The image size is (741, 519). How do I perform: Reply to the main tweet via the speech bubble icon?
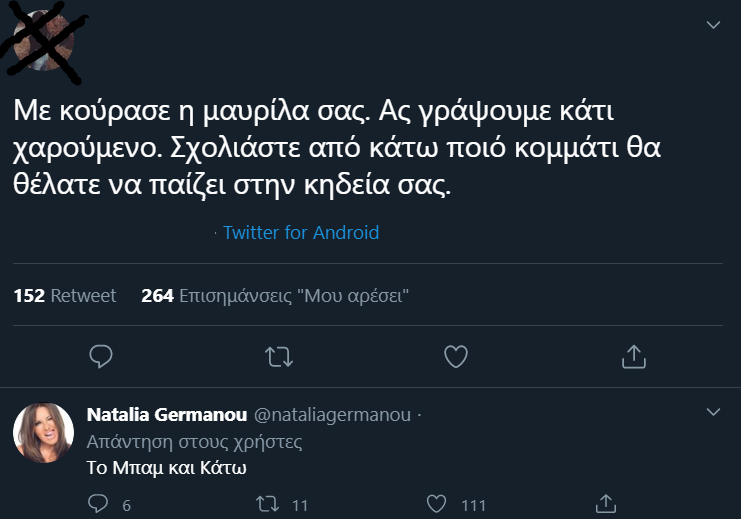tap(100, 355)
